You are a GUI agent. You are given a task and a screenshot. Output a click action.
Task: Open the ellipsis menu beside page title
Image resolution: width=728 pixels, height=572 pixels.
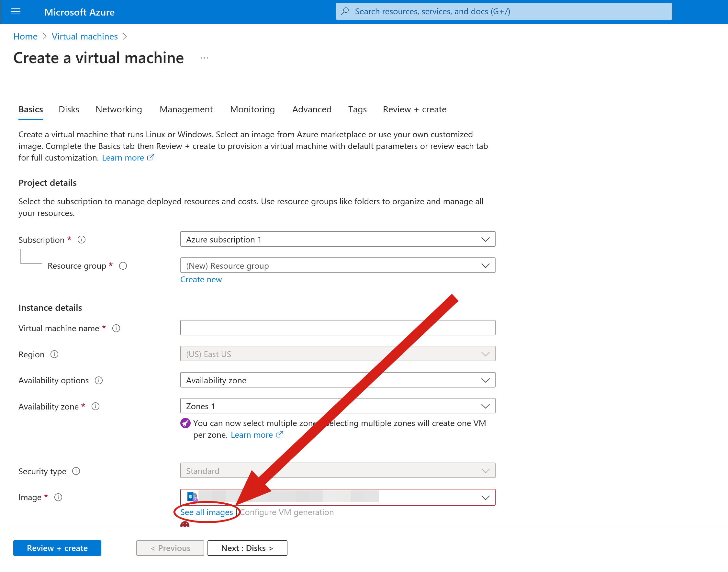click(205, 58)
